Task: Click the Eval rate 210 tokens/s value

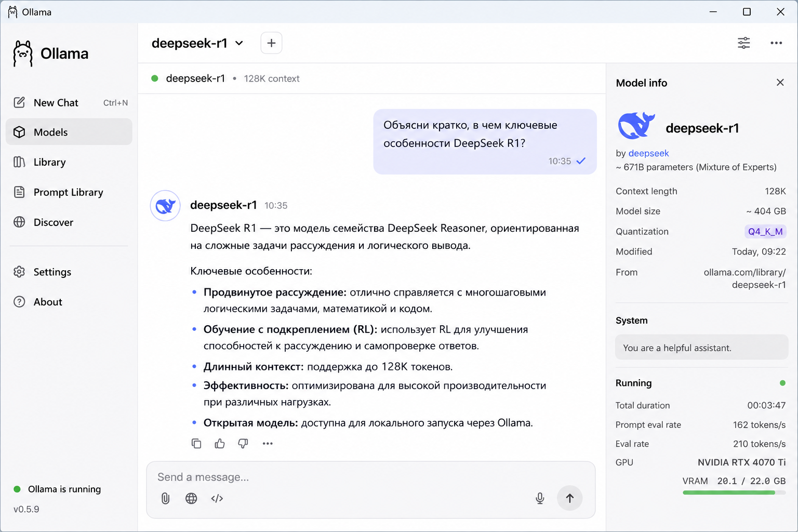Action: [x=759, y=444]
